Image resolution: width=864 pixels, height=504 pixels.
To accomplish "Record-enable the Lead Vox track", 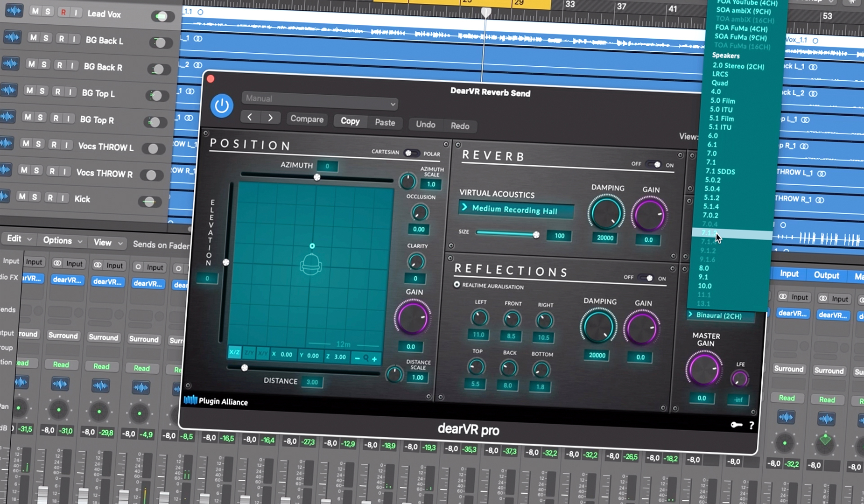I will click(63, 12).
